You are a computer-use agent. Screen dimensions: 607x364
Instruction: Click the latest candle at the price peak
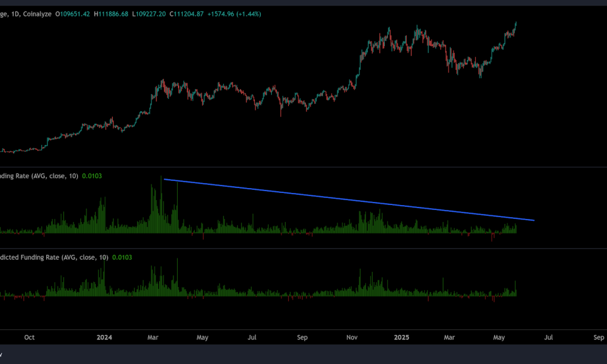click(x=516, y=25)
